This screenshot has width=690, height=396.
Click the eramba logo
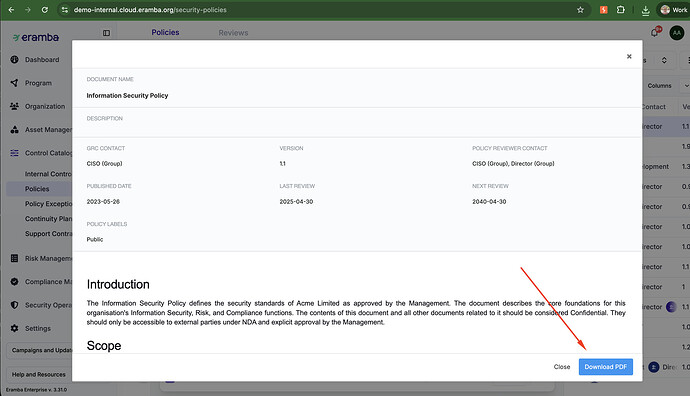coord(36,37)
